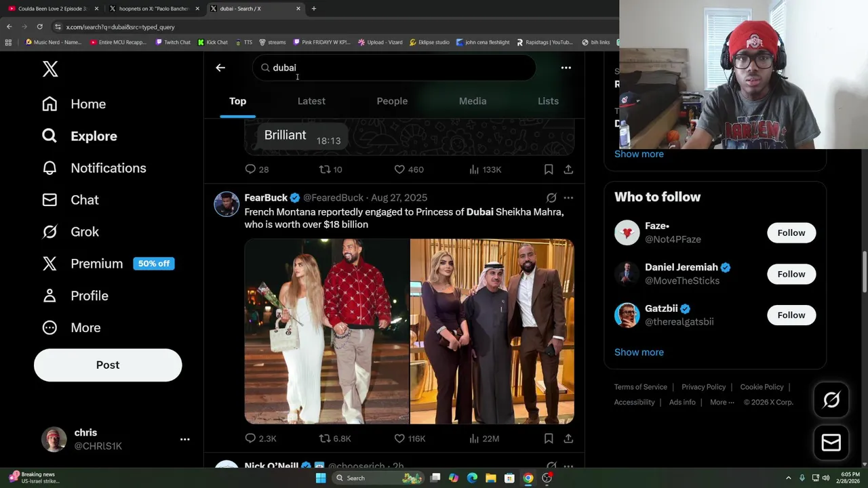Go back using the search back arrow

point(220,68)
